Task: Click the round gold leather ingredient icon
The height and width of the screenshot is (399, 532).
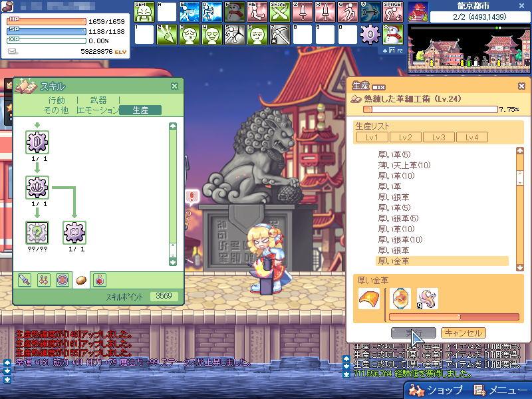Action: coord(400,299)
